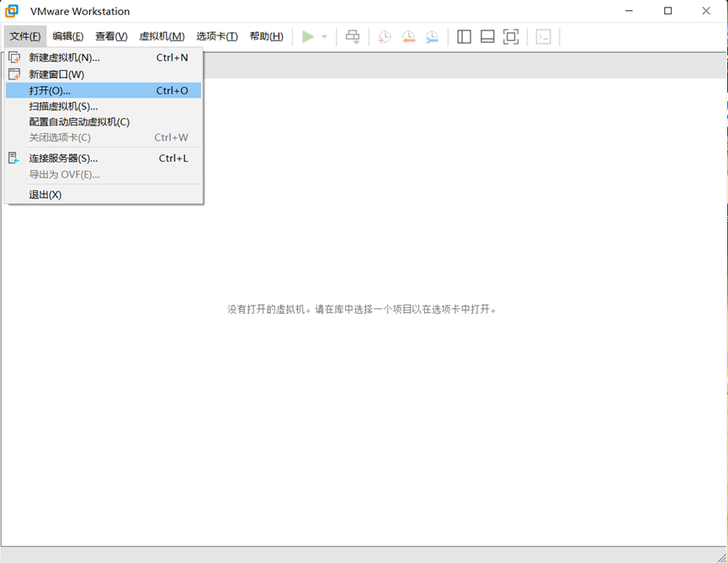Select 配置自动启动虚拟机(C) menu entry

pos(104,122)
